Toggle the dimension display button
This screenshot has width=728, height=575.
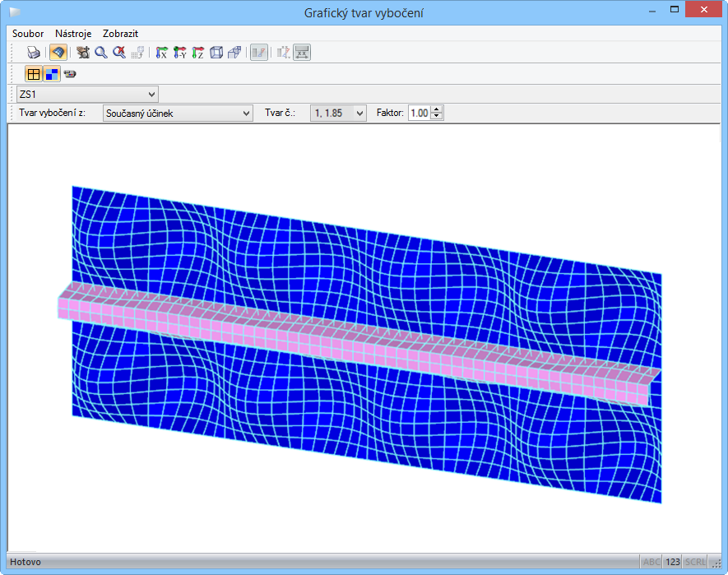point(302,53)
